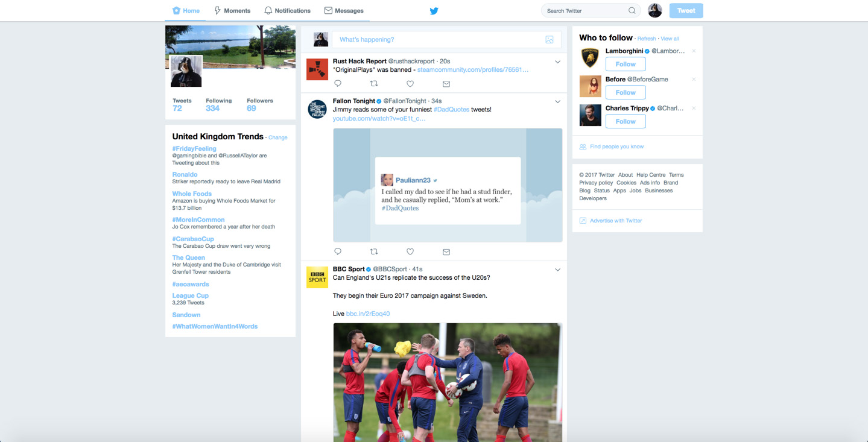Refresh Who to follow suggestions

coord(647,39)
